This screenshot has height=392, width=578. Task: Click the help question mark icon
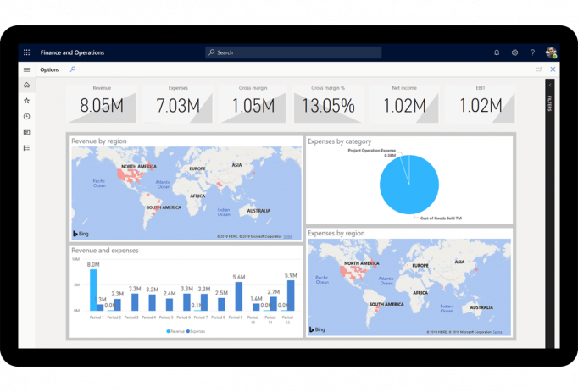click(532, 52)
